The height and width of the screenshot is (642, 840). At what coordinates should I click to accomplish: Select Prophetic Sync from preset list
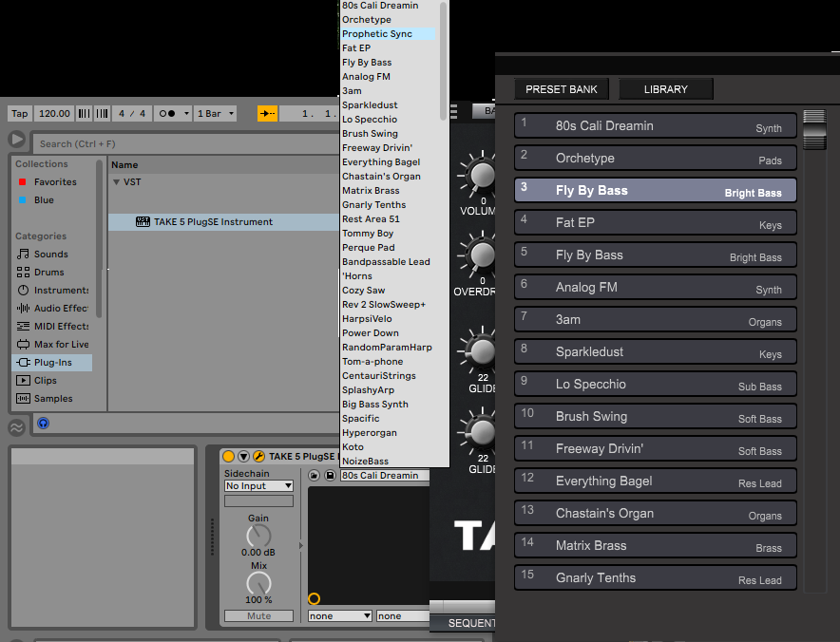click(377, 34)
